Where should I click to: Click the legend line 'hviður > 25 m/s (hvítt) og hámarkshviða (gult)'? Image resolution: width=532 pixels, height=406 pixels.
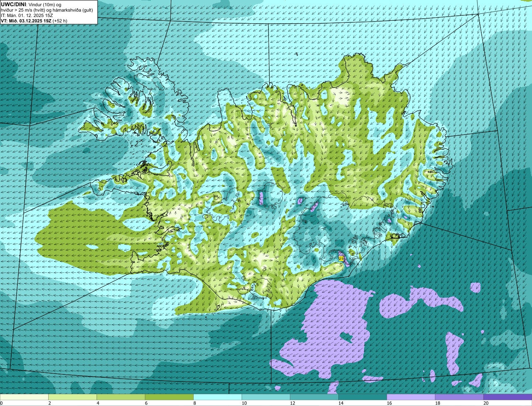[x=47, y=10]
